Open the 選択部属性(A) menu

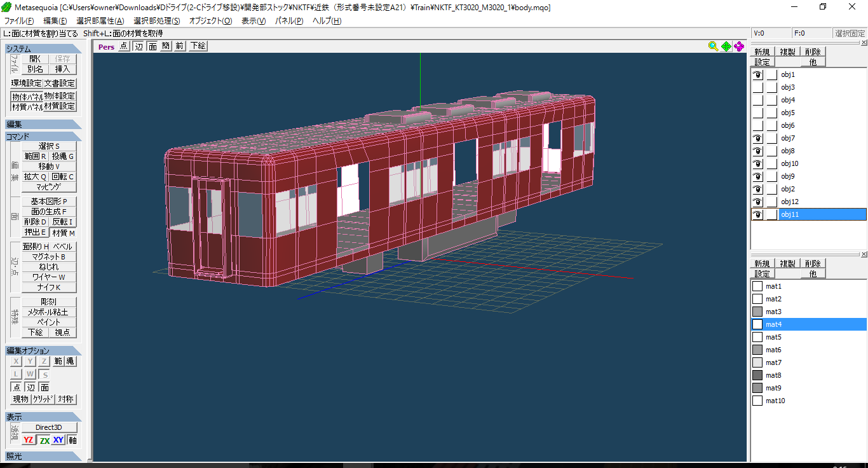tap(100, 21)
